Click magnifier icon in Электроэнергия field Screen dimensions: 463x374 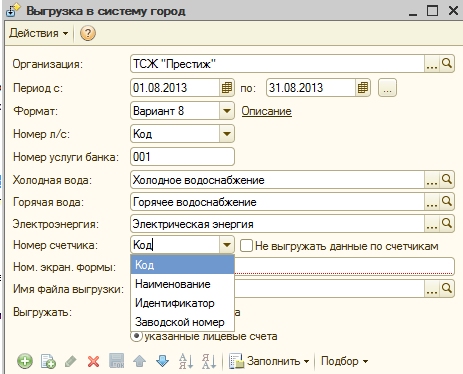pyautogui.click(x=447, y=224)
